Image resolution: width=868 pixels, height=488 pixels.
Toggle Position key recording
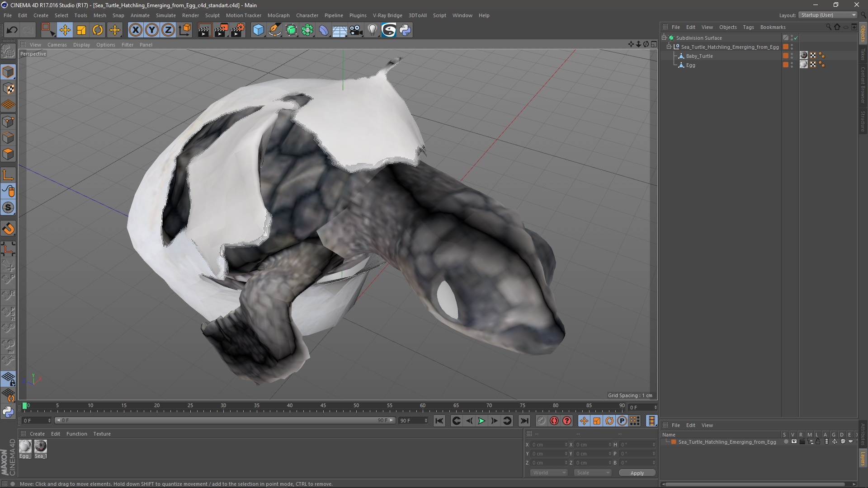pos(584,421)
